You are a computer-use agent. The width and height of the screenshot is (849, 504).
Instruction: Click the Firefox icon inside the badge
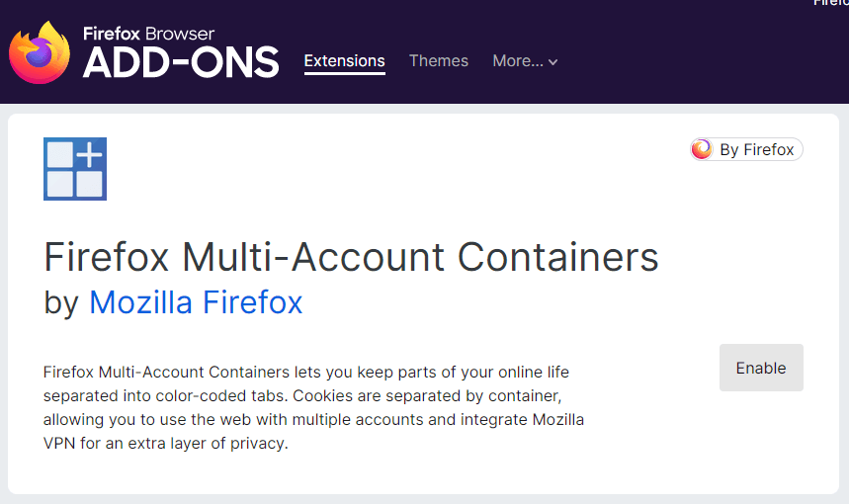tap(702, 149)
